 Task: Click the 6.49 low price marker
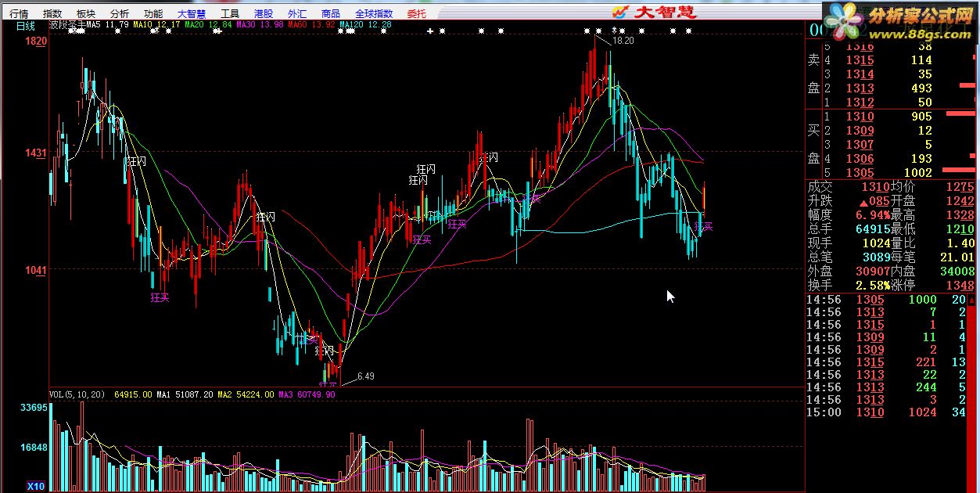point(365,376)
